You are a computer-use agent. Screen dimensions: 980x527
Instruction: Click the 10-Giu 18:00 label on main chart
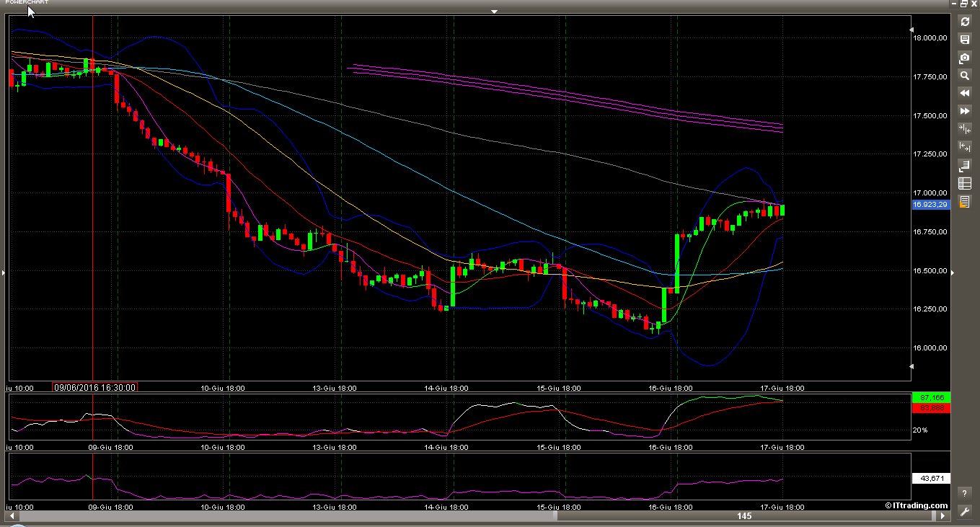click(223, 387)
